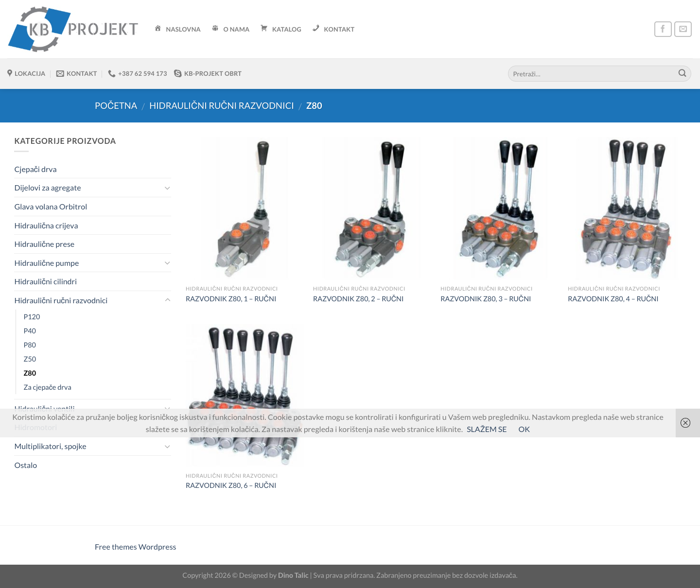Expand the Dijelovi za agregate chevron
Screen dimensions: 700x588
pyautogui.click(x=167, y=188)
